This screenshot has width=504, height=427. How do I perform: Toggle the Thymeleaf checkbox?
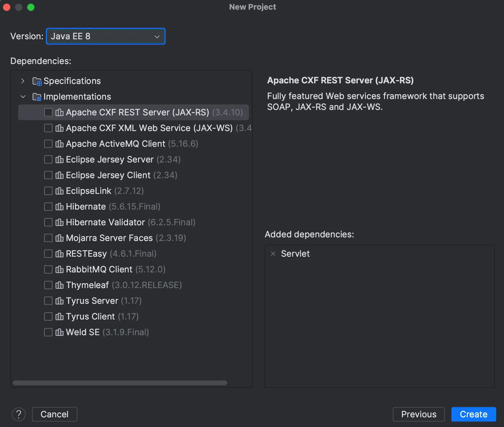(x=48, y=285)
